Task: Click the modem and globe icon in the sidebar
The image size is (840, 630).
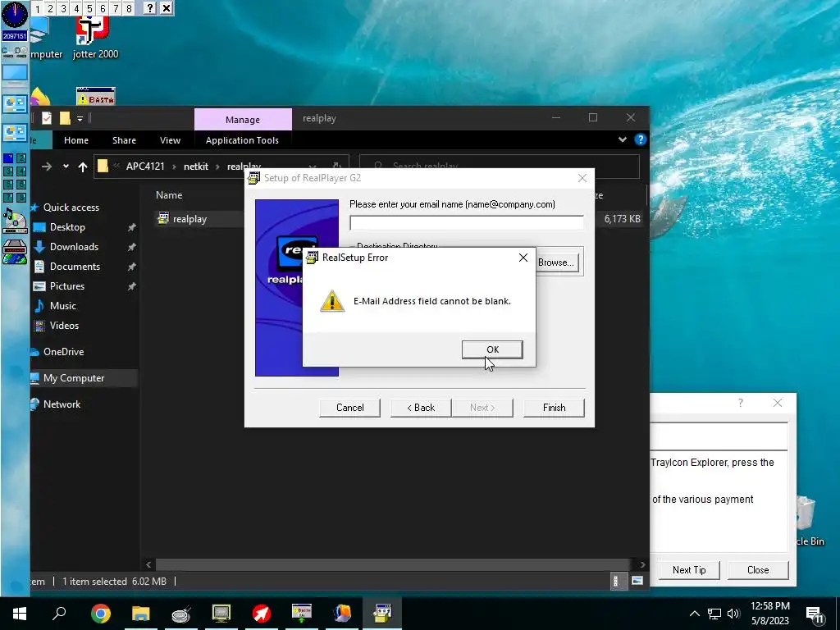Action: click(x=15, y=253)
